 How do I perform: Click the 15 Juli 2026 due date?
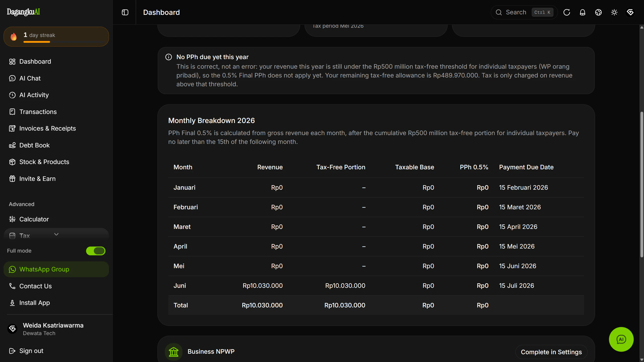[x=516, y=286]
